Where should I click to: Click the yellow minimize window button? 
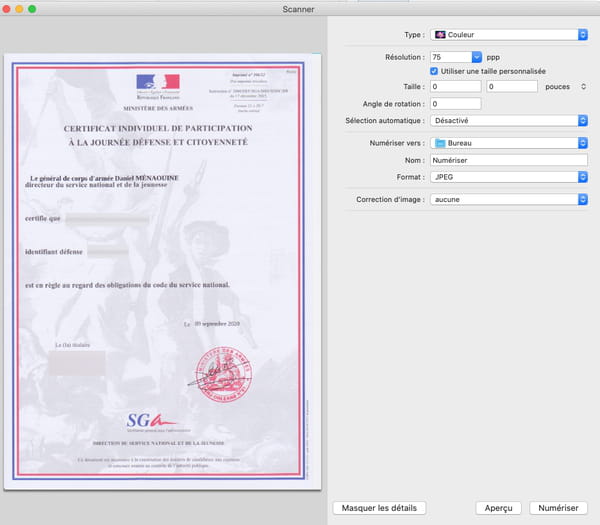19,9
